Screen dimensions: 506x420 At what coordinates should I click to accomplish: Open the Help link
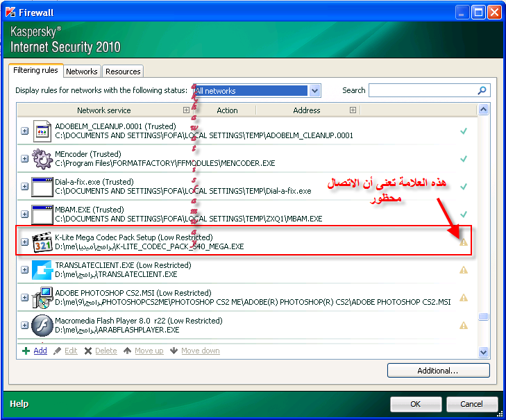[19, 404]
